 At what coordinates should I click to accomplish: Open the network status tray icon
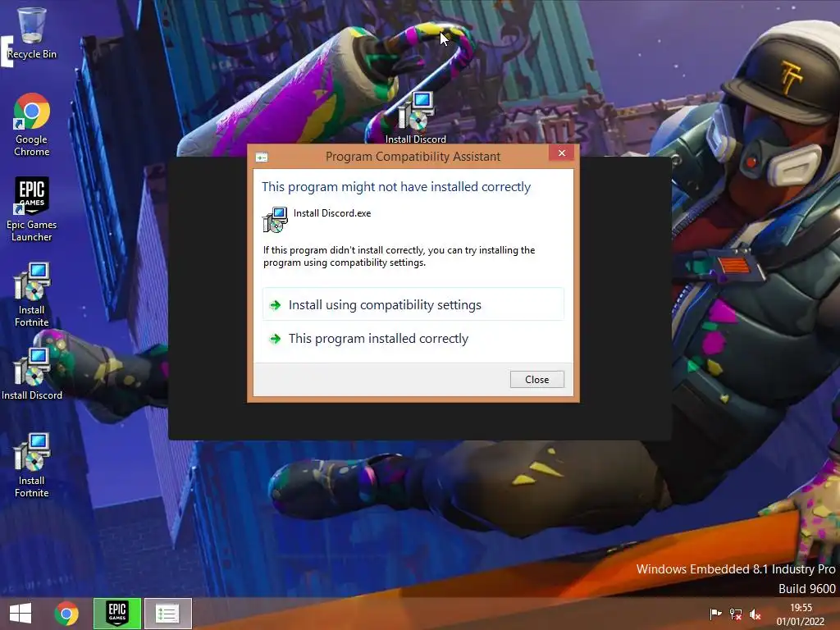[x=736, y=614]
